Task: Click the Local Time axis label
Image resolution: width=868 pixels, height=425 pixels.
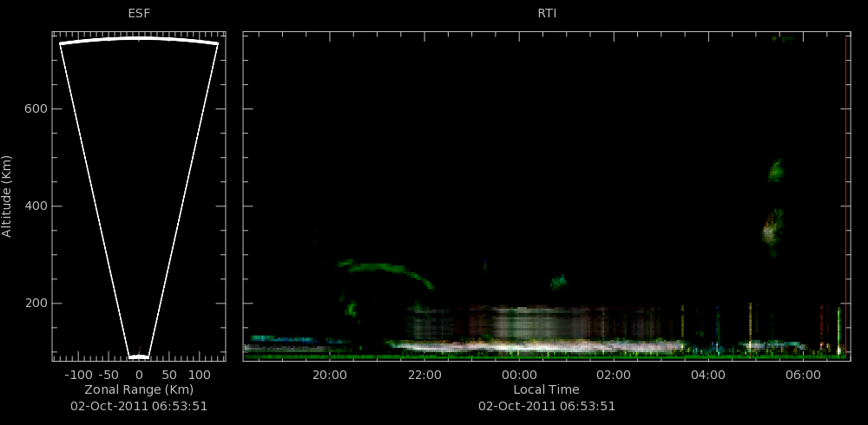Action: pyautogui.click(x=546, y=389)
